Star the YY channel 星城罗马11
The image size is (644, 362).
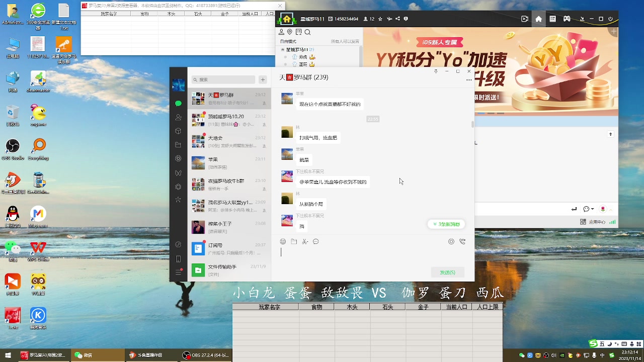(x=380, y=19)
